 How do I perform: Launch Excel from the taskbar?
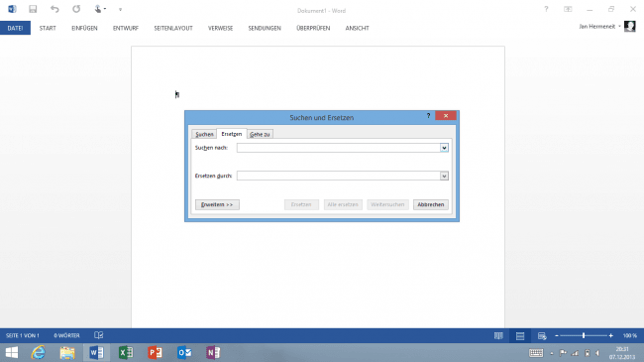click(x=126, y=352)
